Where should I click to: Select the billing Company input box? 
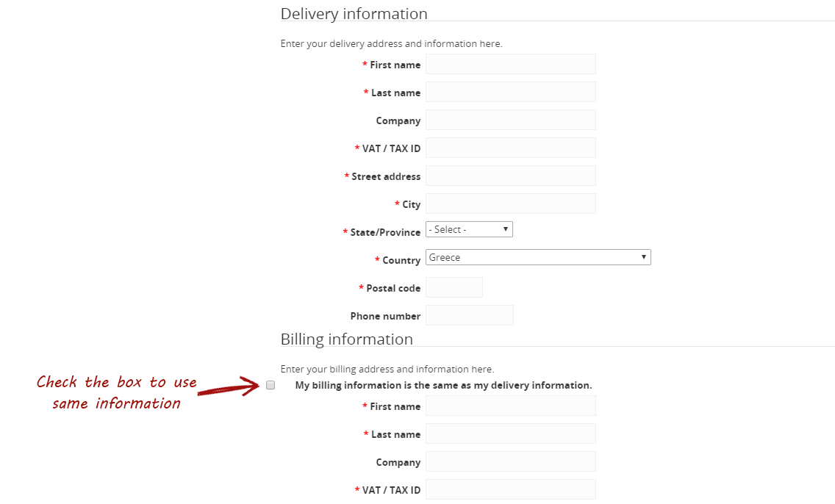tap(511, 461)
